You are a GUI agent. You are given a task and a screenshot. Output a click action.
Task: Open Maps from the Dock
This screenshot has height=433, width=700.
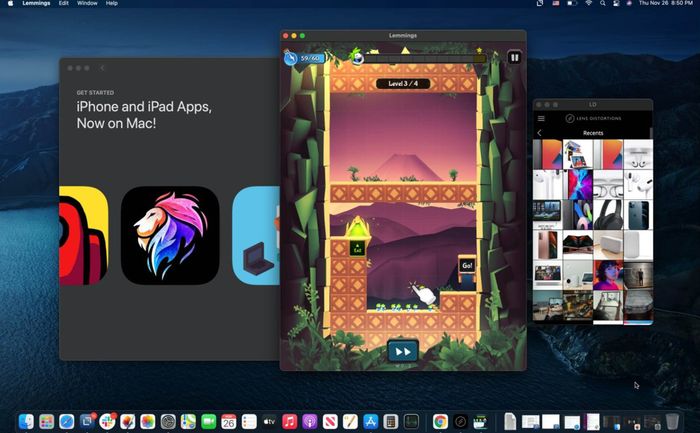tap(188, 421)
